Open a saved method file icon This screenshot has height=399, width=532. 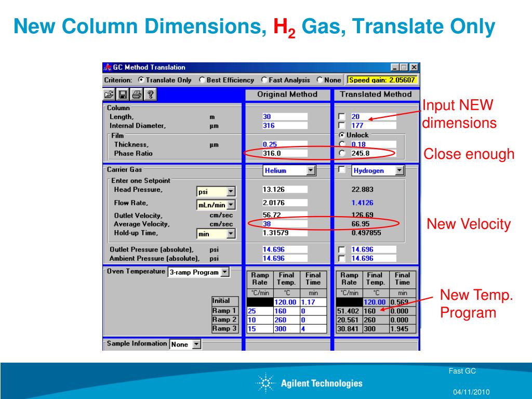coord(109,95)
